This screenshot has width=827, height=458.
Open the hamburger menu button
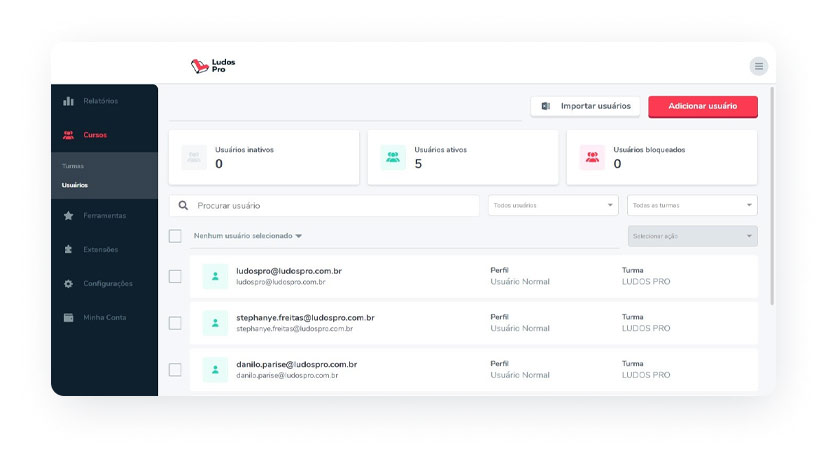pos(758,66)
